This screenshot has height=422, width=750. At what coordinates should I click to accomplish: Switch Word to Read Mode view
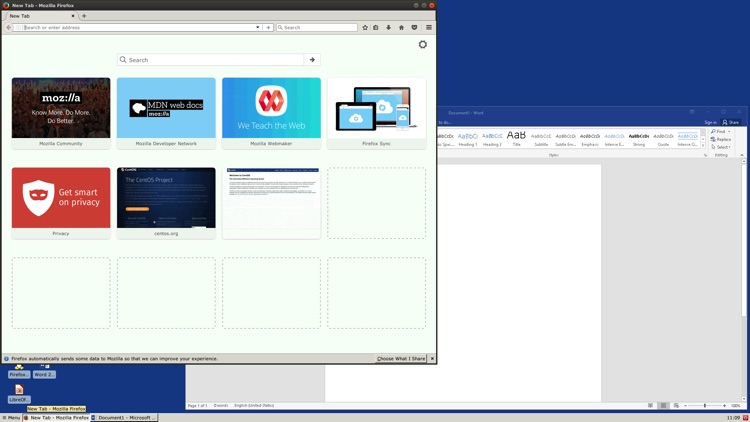[x=650, y=406]
